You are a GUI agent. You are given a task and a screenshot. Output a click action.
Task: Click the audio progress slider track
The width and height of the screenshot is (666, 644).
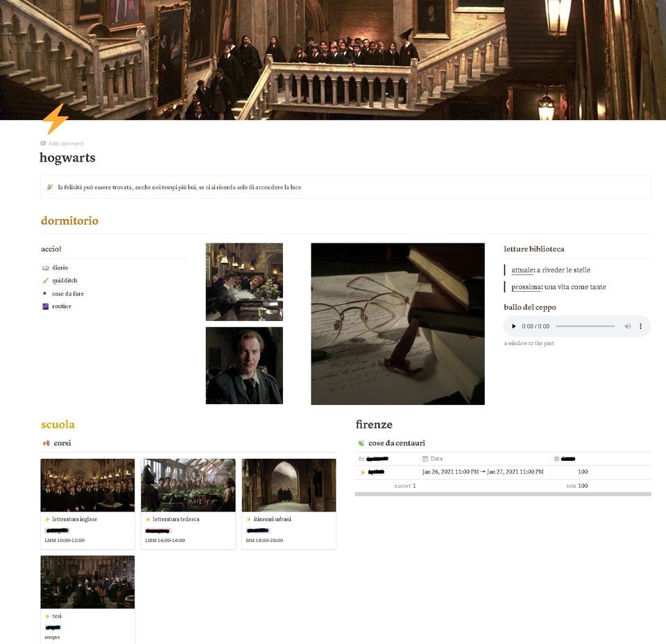coord(586,327)
